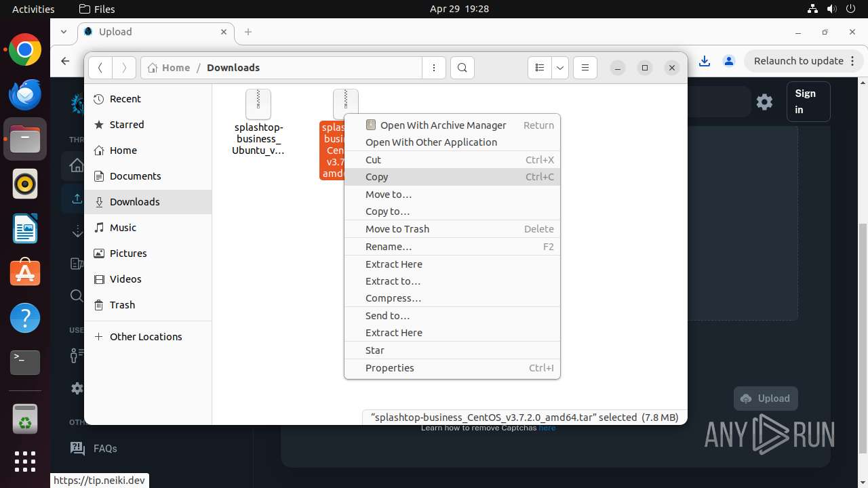Select Move to Trash
Image resolution: width=868 pixels, height=488 pixels.
pyautogui.click(x=452, y=229)
